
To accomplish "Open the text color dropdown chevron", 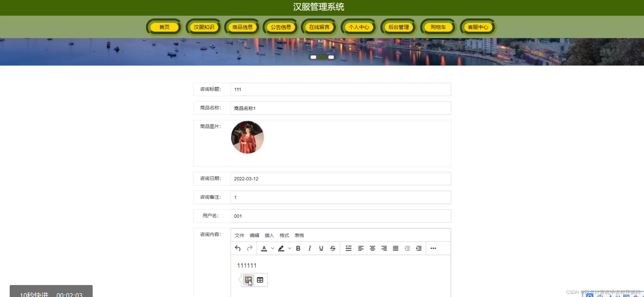I will pos(272,248).
